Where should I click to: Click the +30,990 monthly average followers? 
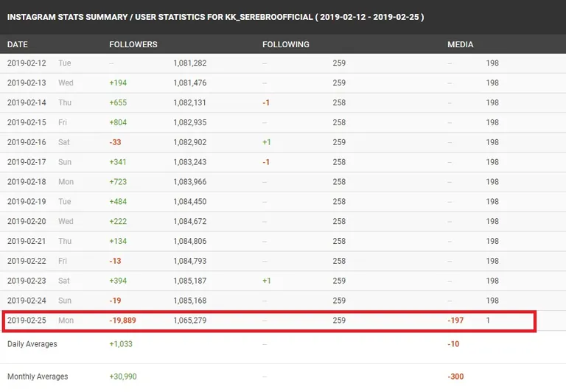click(x=123, y=377)
